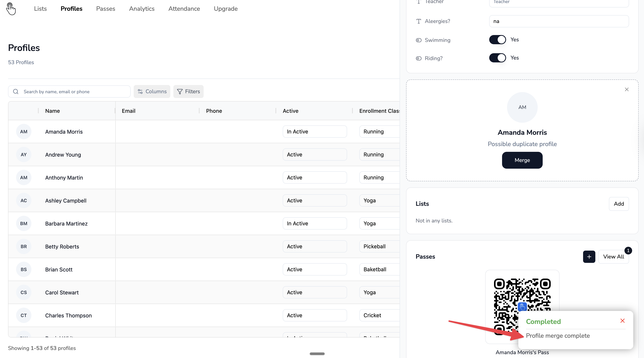
Task: Click Add in the Lists section
Action: (619, 204)
